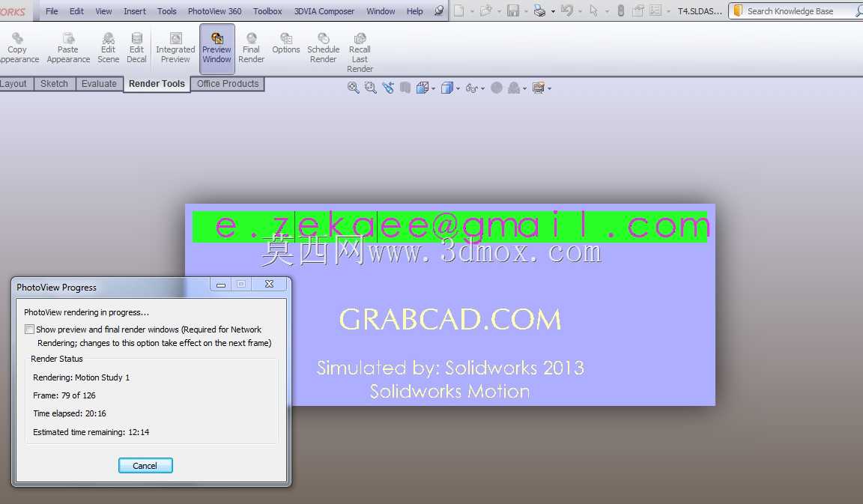Viewport: 863px width, 504px height.
Task: Switch to the Office Products tab
Action: point(228,84)
